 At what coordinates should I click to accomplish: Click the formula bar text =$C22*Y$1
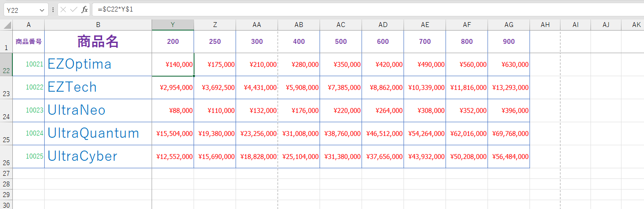point(115,9)
